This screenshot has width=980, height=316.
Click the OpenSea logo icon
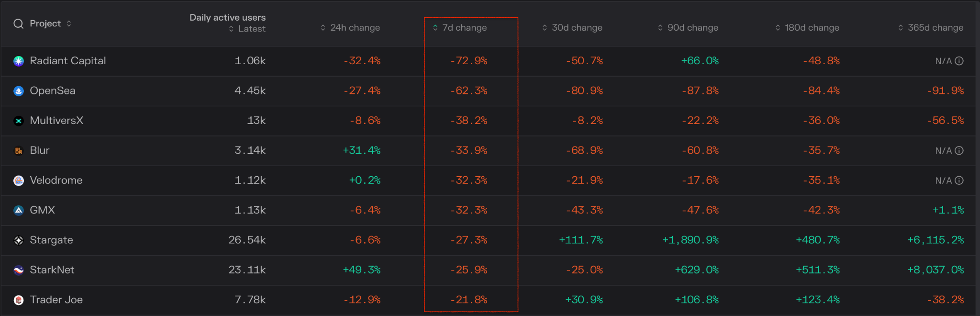(19, 91)
